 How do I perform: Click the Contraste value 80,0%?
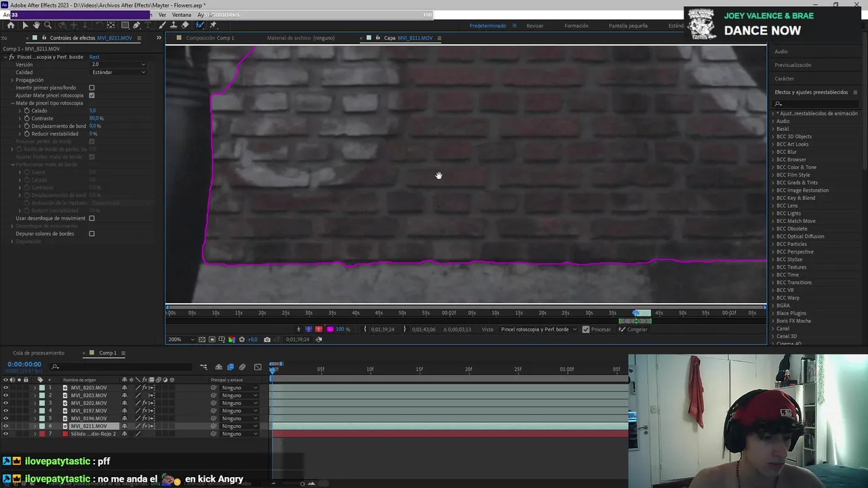(96, 119)
